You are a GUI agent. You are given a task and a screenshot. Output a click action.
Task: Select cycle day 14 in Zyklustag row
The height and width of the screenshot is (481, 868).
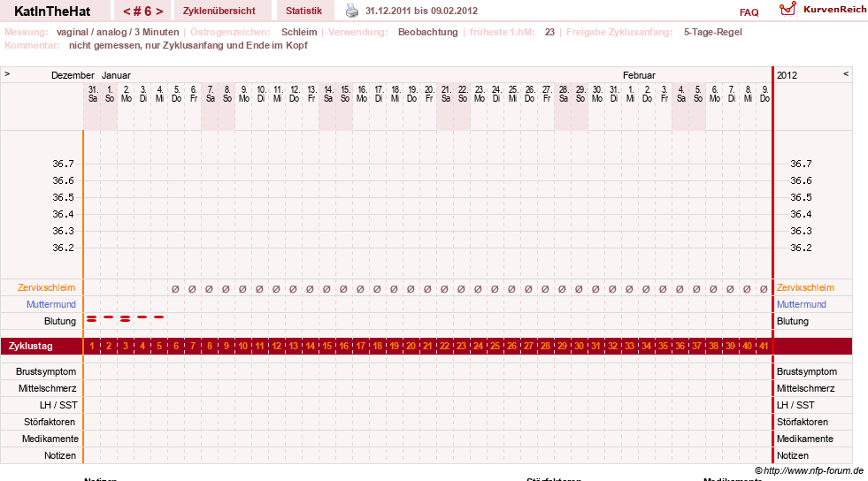point(310,346)
